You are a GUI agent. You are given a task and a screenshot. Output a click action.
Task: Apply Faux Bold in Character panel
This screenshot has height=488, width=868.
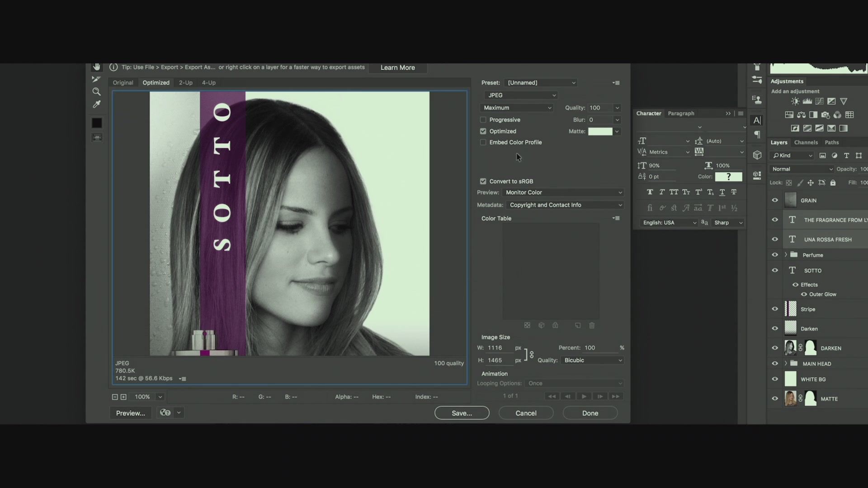(650, 192)
